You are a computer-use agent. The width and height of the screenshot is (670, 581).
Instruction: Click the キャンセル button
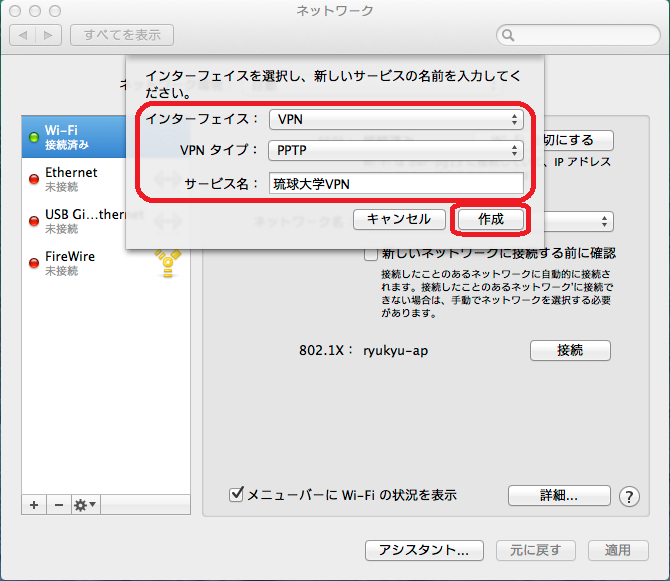point(399,219)
